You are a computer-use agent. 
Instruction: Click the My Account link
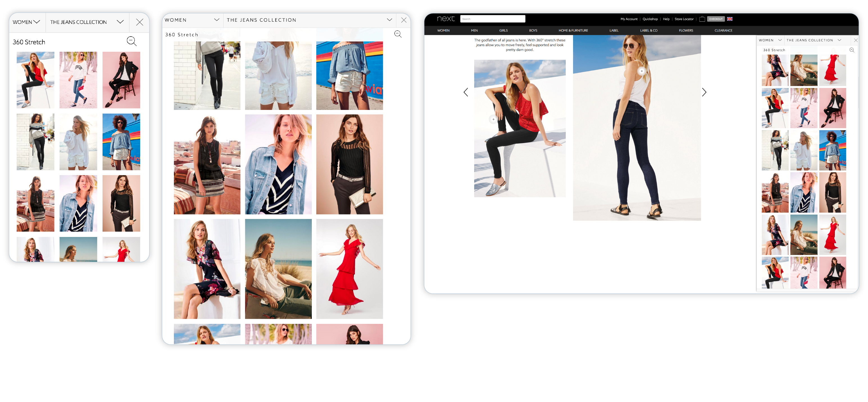(629, 19)
